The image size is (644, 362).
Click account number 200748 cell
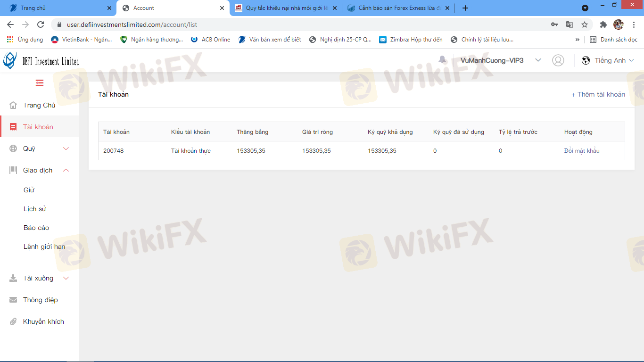114,151
